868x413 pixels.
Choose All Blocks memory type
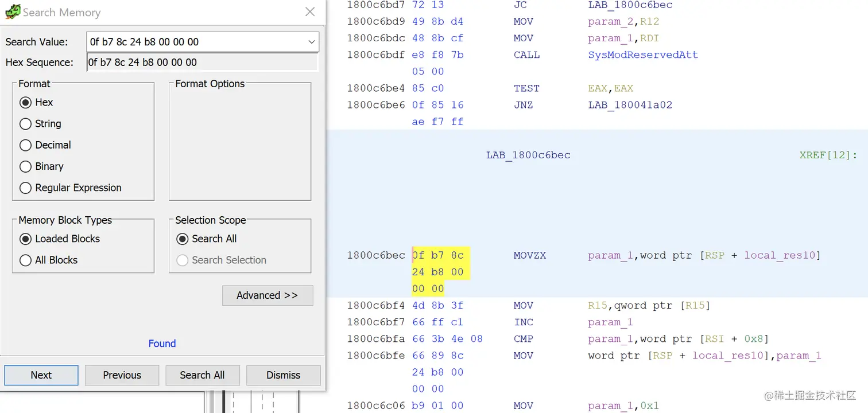pyautogui.click(x=25, y=260)
